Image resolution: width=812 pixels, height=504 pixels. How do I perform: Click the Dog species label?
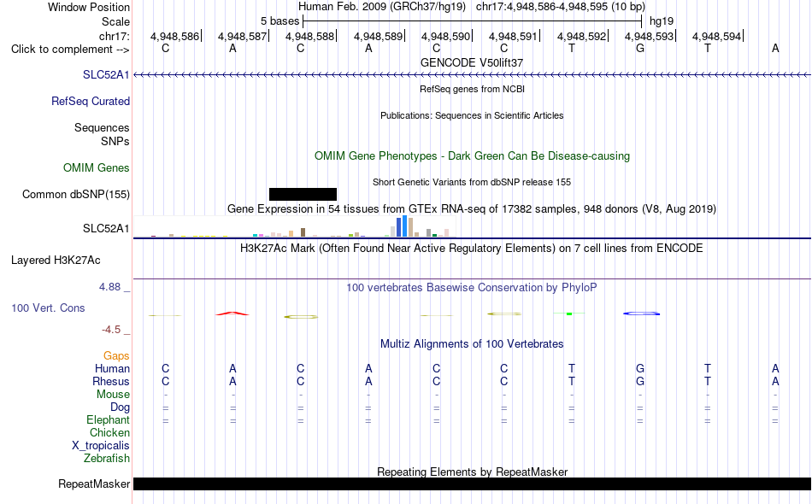tap(120, 407)
